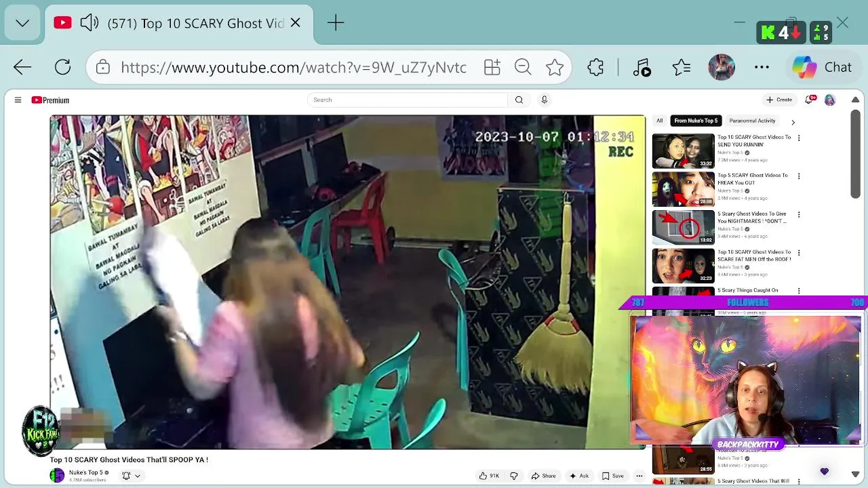Open the favorites hub star-list icon
Viewport: 868px width, 488px height.
point(682,67)
